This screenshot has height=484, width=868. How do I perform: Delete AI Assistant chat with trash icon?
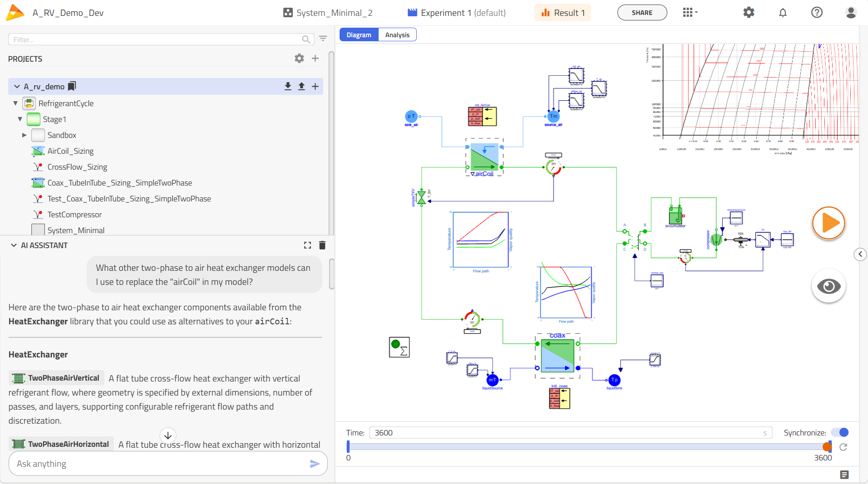point(322,245)
